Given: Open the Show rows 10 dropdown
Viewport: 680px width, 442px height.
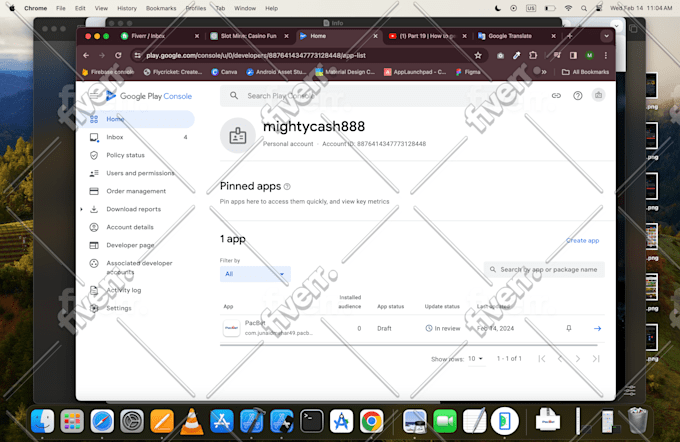Looking at the screenshot, I should 475,359.
